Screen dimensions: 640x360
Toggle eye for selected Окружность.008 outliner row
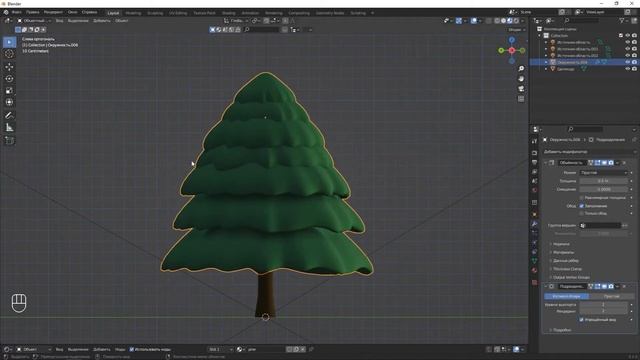click(628, 62)
